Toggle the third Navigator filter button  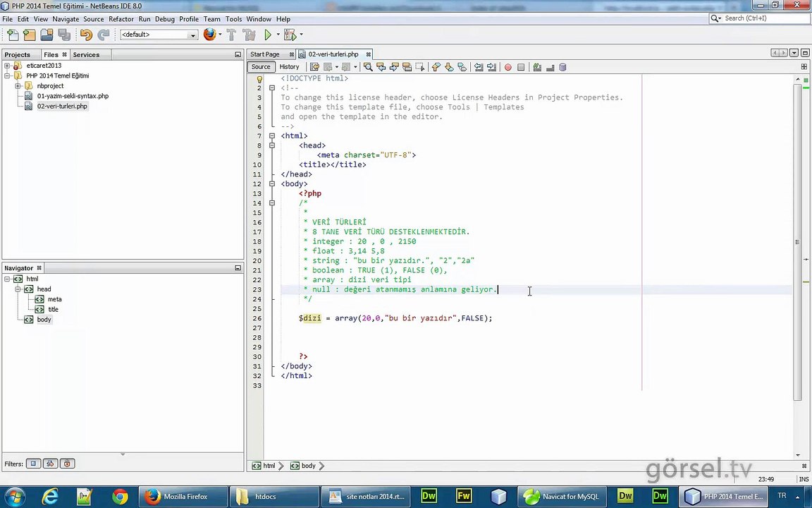[x=67, y=464]
